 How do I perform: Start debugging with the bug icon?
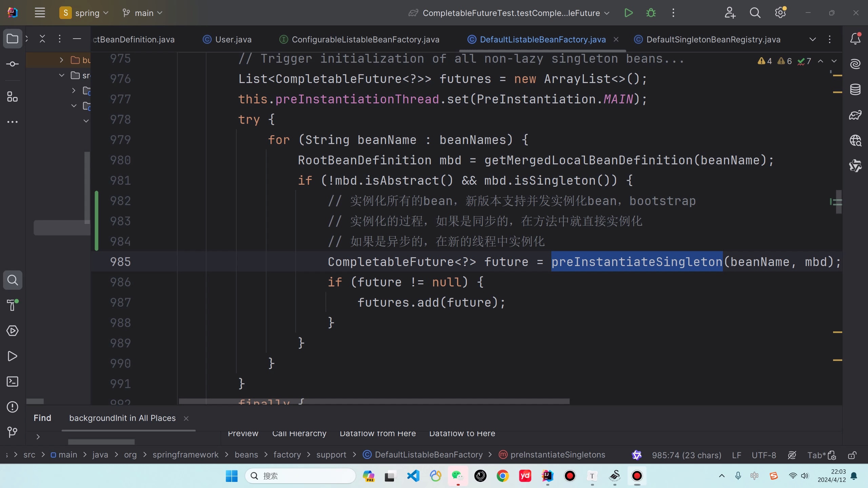[x=651, y=13]
